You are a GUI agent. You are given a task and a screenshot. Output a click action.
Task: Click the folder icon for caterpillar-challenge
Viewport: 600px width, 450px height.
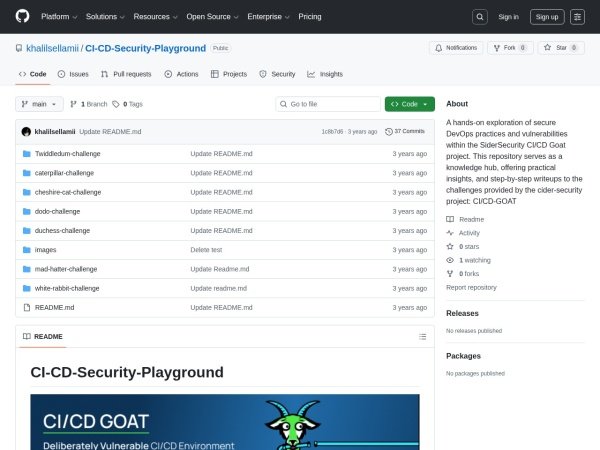click(26, 173)
